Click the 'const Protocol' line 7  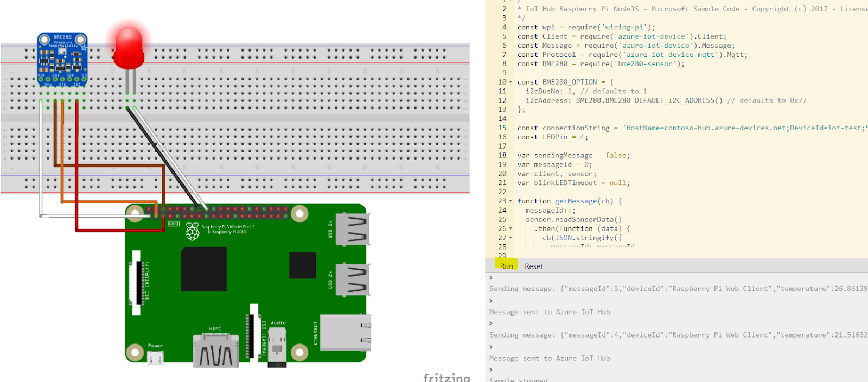[632, 54]
